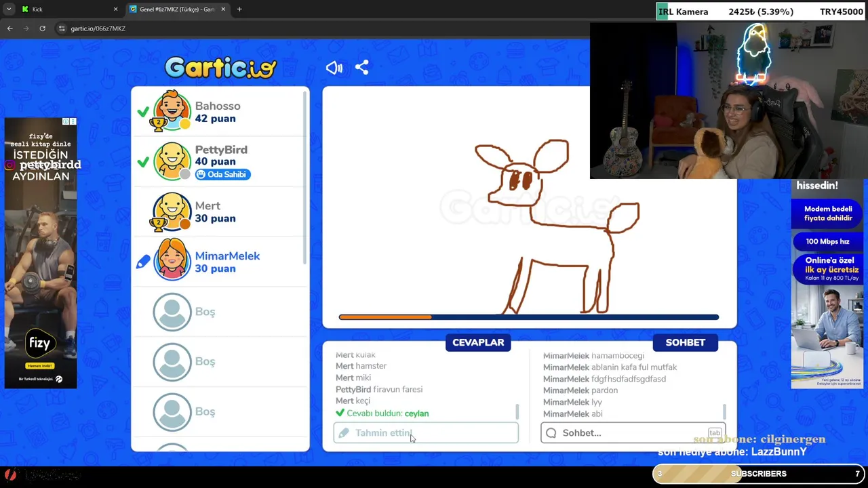Click the TRY45000 ticker text
This screenshot has width=868, height=488.
point(841,12)
